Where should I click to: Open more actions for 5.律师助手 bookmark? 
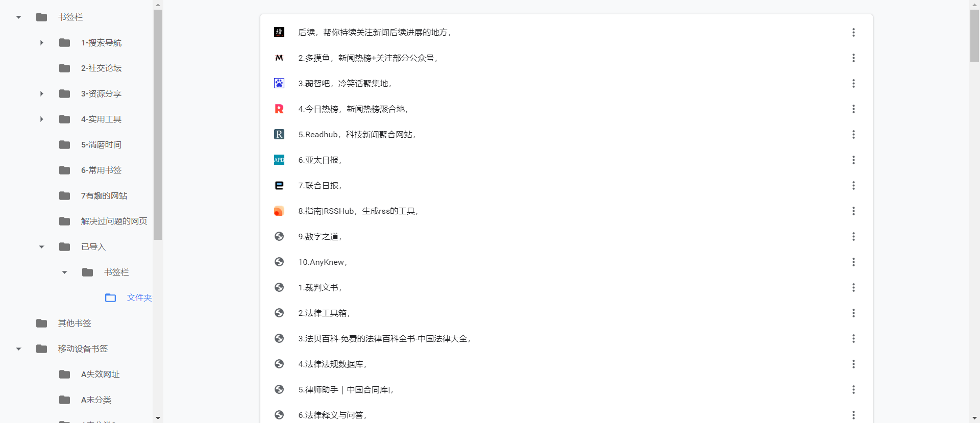pyautogui.click(x=853, y=389)
